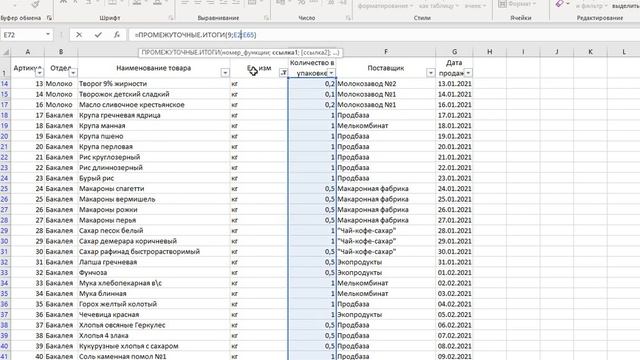Click the cell Сахар демерара коричневый
The image size is (640, 360).
tap(153, 241)
